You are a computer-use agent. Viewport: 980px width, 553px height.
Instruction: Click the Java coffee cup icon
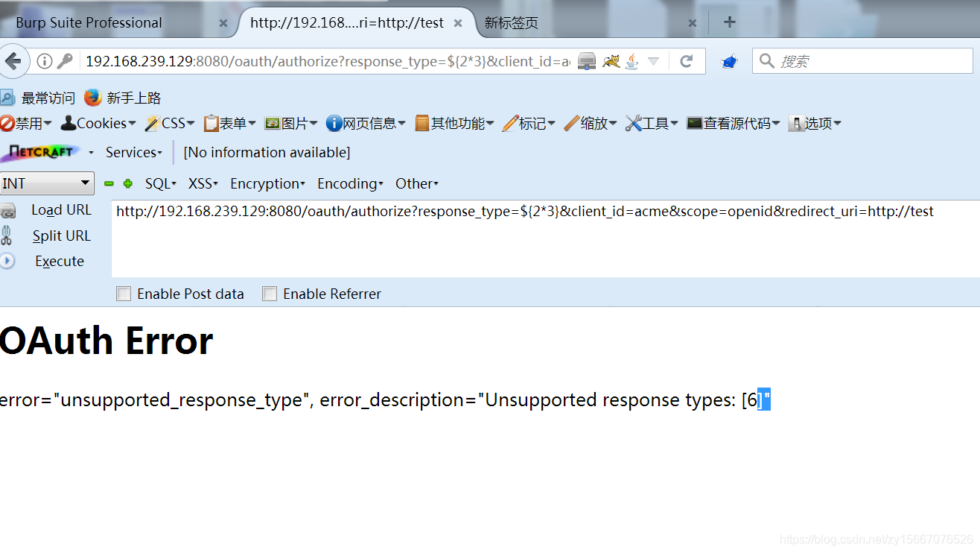pyautogui.click(x=631, y=61)
